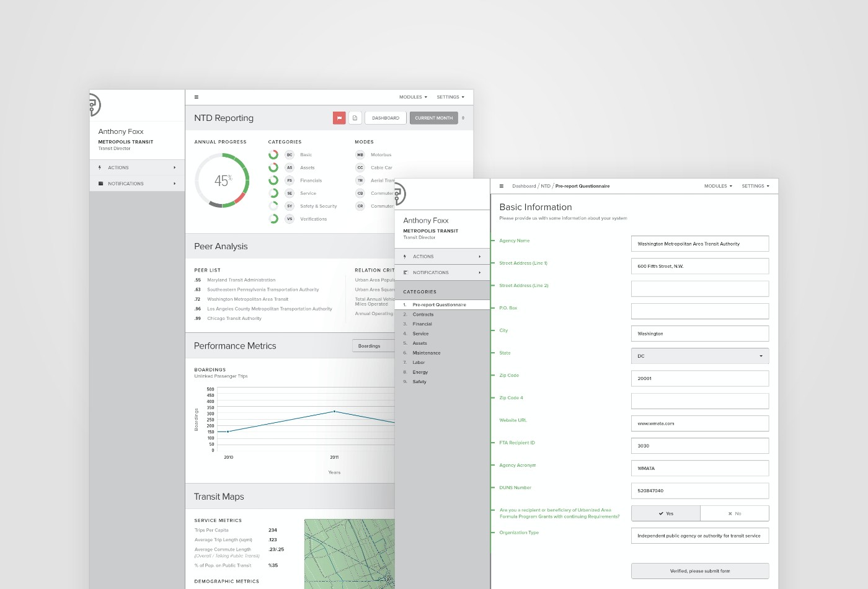Screen dimensions: 868x589
Task: Open the State dropdown showing DC
Action: tap(700, 356)
